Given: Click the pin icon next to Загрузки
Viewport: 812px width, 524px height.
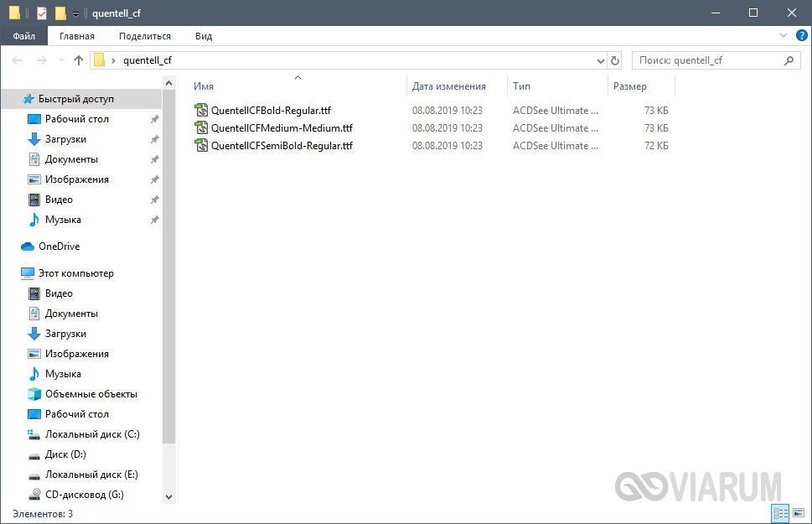Looking at the screenshot, I should click(154, 139).
